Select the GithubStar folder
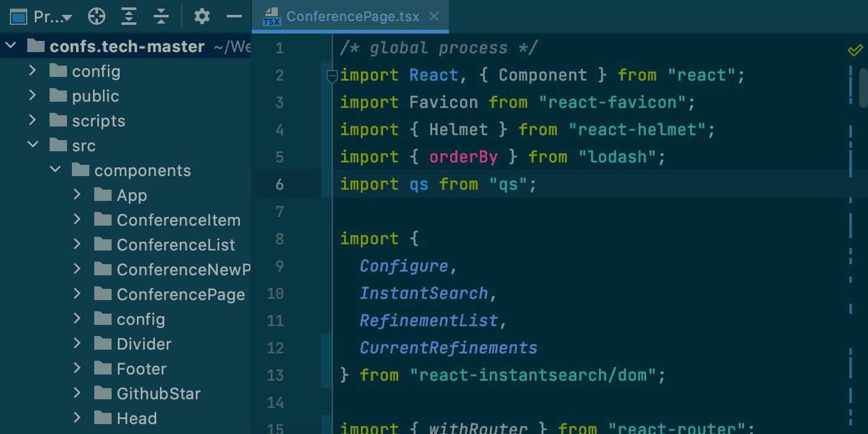The image size is (868, 434). pos(125,394)
